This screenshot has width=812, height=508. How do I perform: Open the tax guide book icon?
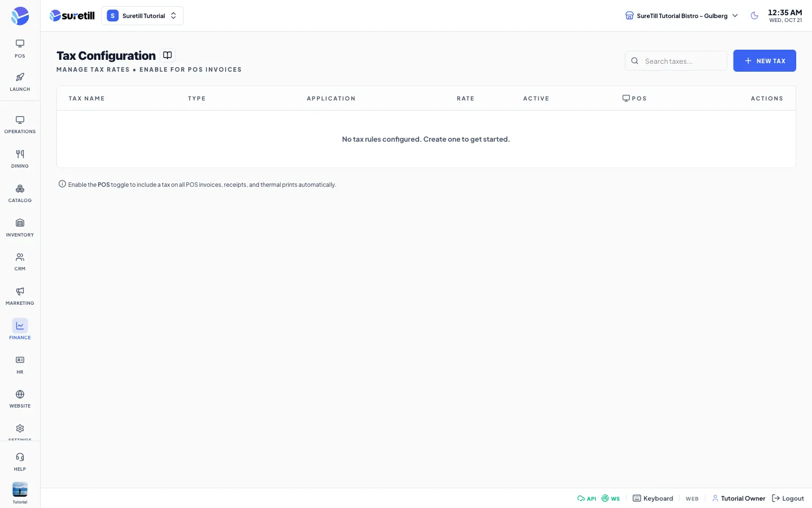[x=167, y=55]
